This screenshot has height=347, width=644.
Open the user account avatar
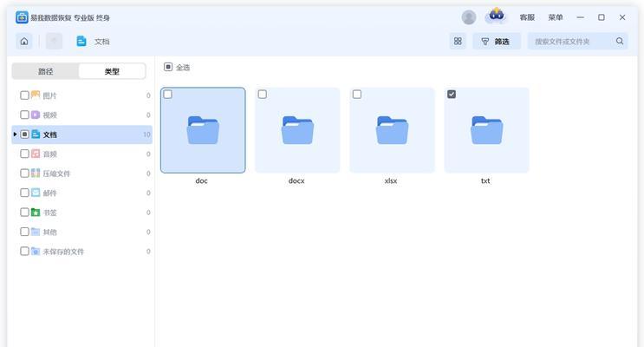[469, 17]
